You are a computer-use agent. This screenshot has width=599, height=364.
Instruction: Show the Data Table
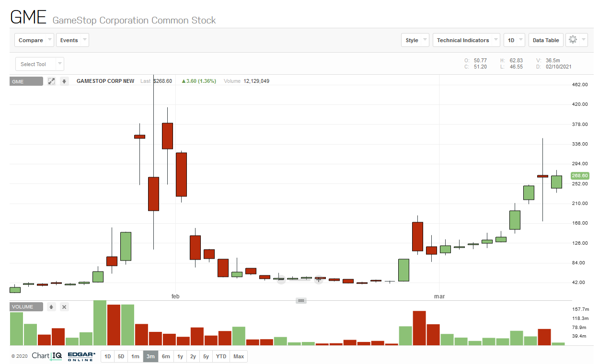(546, 40)
